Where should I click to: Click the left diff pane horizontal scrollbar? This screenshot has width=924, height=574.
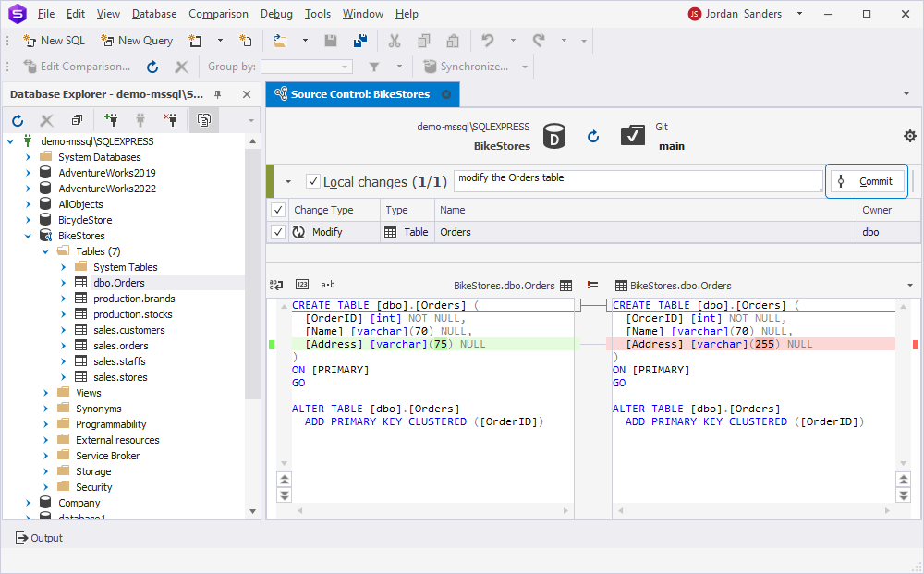point(432,511)
